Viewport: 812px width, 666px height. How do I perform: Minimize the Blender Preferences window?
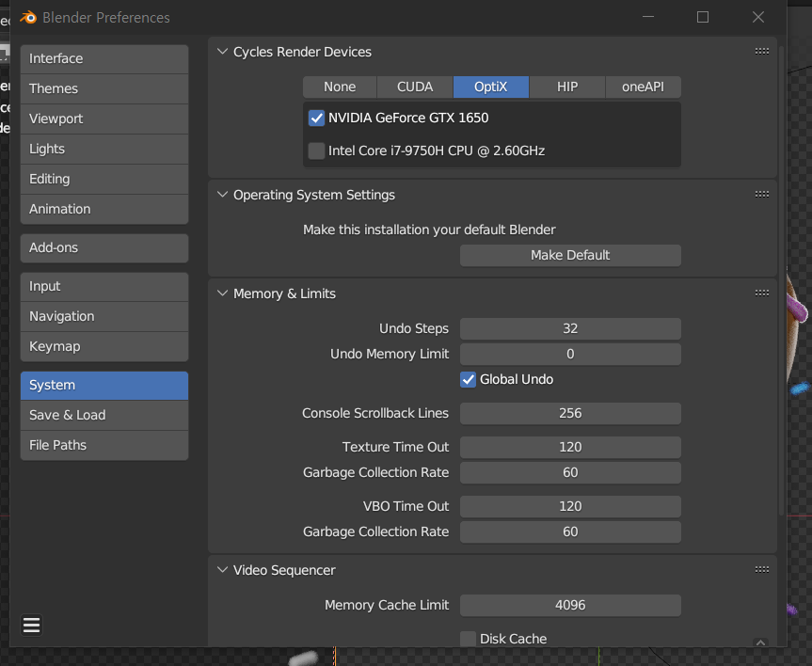coord(648,17)
